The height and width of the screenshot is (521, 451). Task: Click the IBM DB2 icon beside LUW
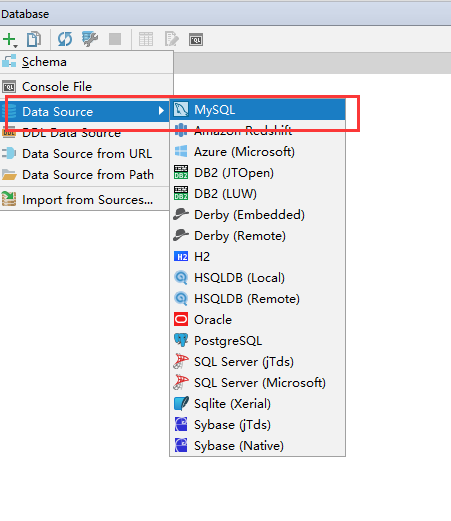click(x=181, y=193)
